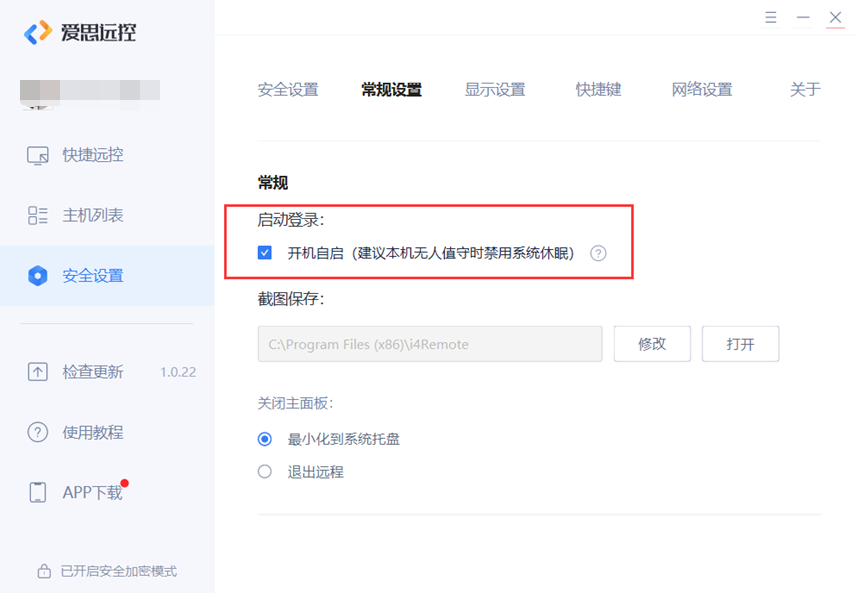Screen dimensions: 856x598
Task: Switch to the 关于 tab
Action: click(x=805, y=90)
